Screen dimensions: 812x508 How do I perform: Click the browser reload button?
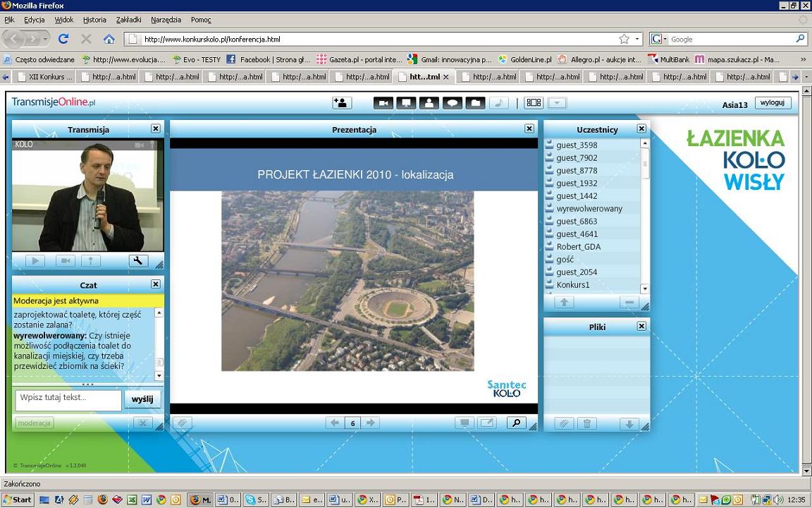(x=63, y=39)
